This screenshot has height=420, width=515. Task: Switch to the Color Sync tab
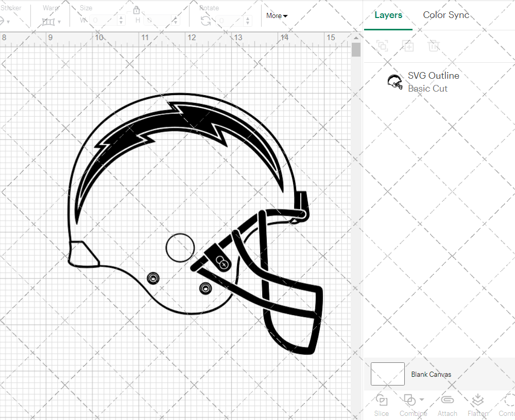[x=446, y=15]
